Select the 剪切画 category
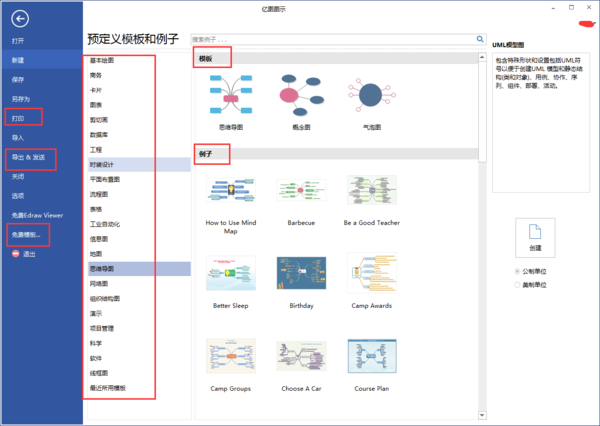This screenshot has height=426, width=600. pos(99,120)
